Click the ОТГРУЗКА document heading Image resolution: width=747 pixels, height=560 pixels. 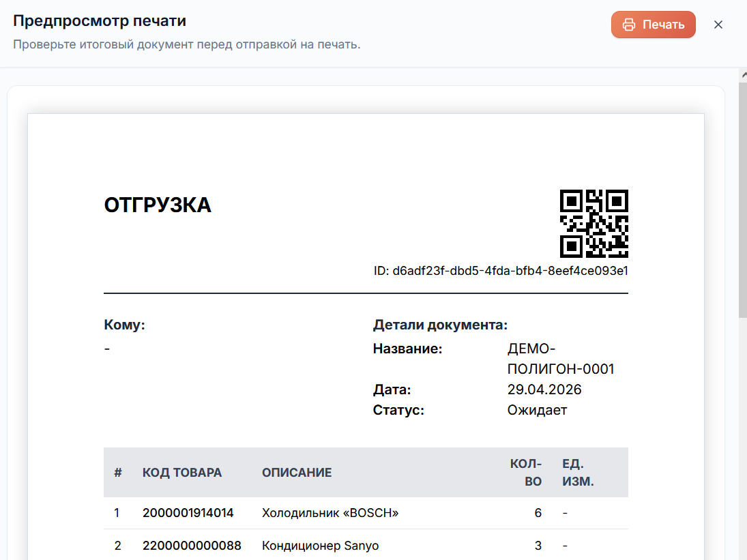point(158,205)
